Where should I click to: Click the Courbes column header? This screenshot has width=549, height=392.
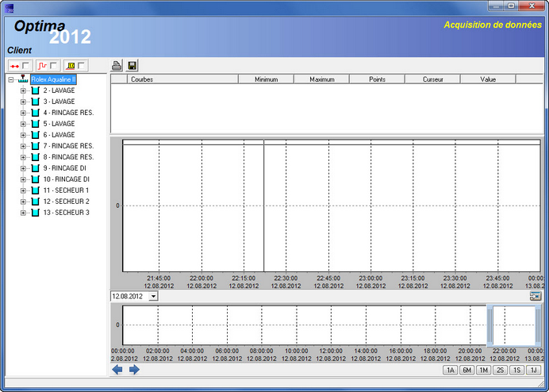tap(182, 79)
